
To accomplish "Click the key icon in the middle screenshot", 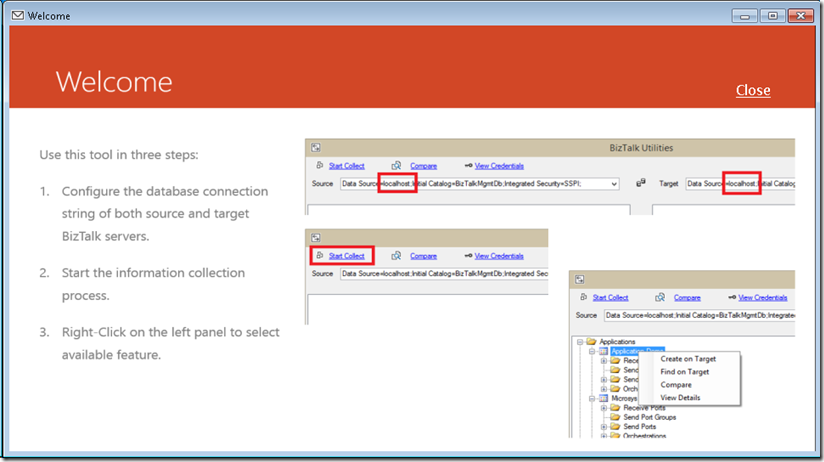I will (468, 255).
